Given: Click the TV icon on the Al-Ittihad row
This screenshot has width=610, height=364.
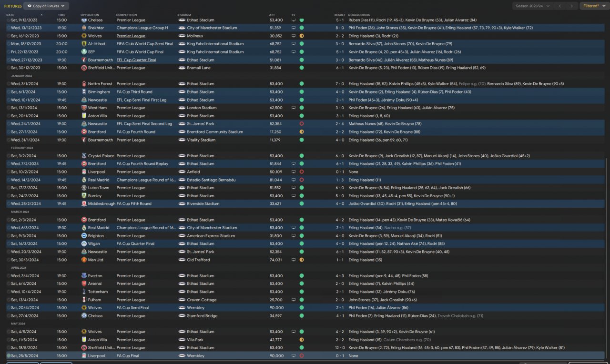Looking at the screenshot, I should tap(294, 44).
